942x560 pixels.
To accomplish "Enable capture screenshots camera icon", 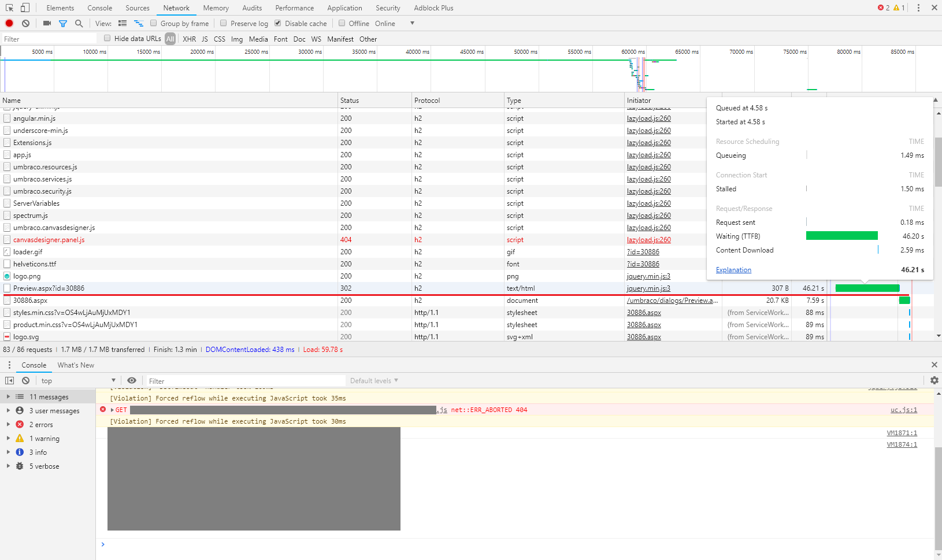I will click(x=47, y=23).
